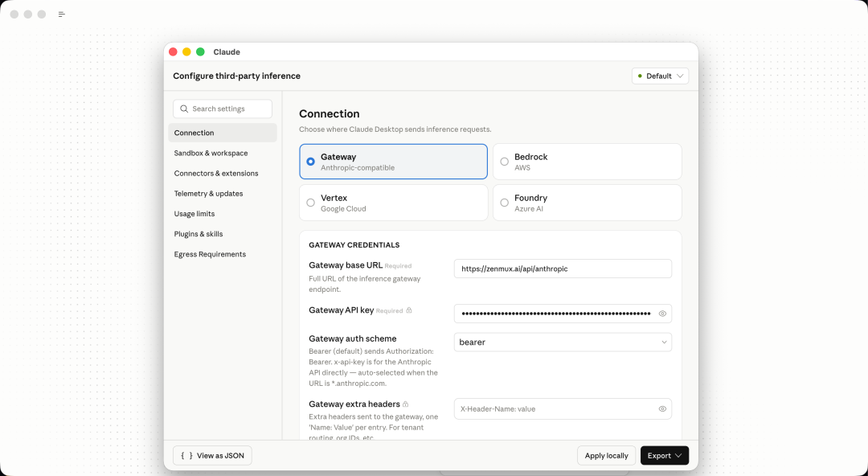Open Connectors & extensions settings
The height and width of the screenshot is (476, 868).
pyautogui.click(x=223, y=174)
